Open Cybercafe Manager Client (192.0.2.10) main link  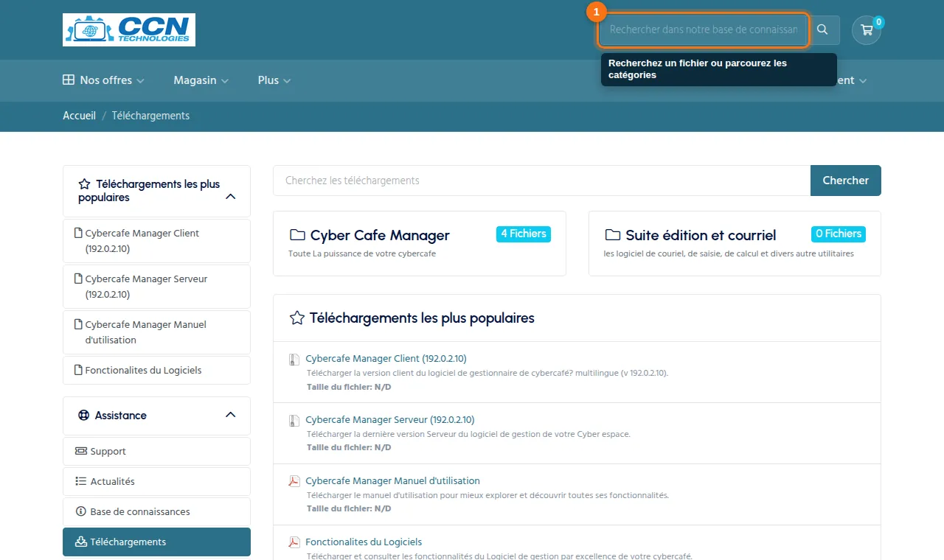click(386, 358)
